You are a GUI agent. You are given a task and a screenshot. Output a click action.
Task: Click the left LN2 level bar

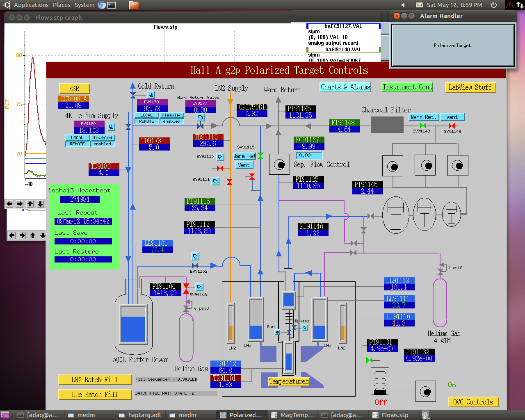pos(231,322)
